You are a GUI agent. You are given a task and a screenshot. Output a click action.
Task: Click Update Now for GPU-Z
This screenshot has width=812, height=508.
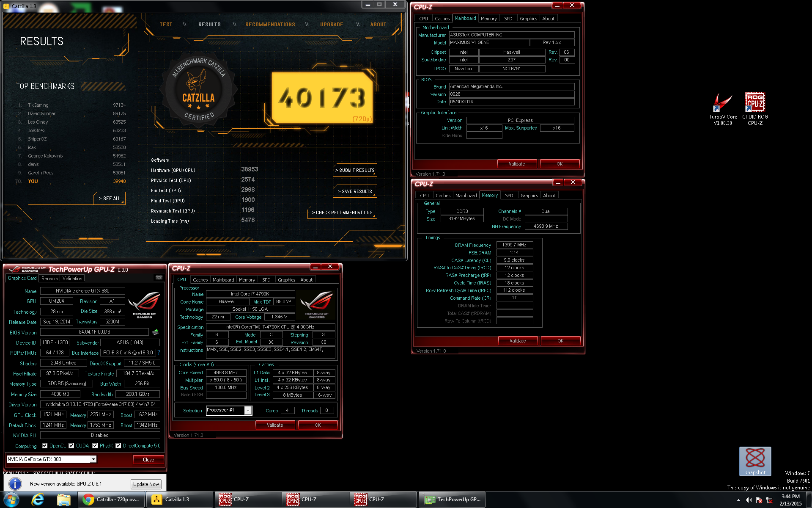(x=146, y=484)
